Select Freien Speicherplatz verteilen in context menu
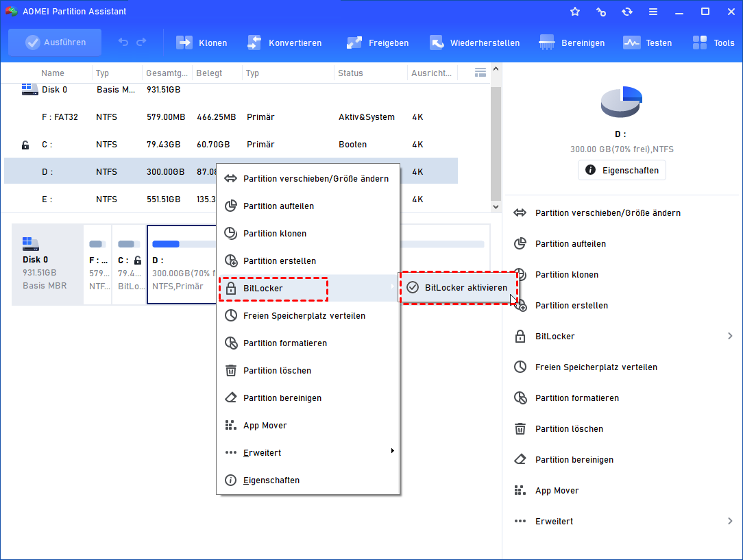 pos(308,315)
